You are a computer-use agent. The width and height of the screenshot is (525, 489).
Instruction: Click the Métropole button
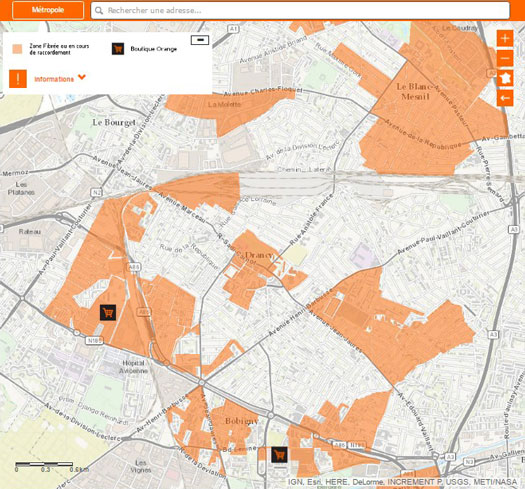48,10
